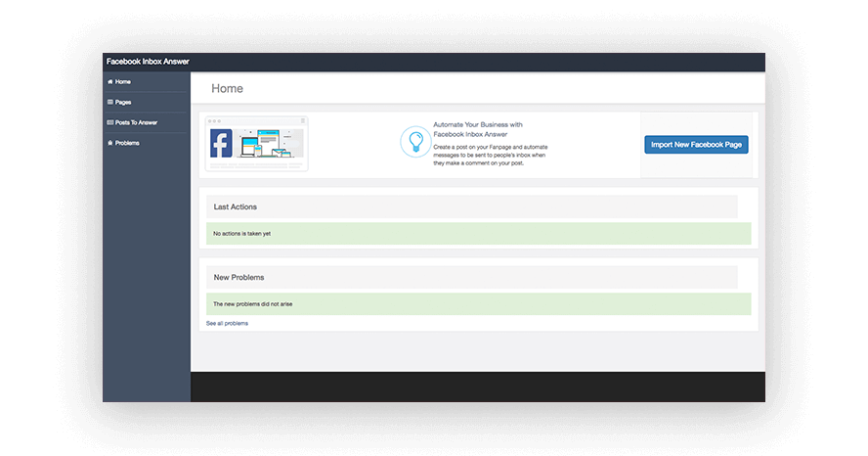Click the Home page title heading
The width and height of the screenshot is (868, 456).
click(x=227, y=88)
